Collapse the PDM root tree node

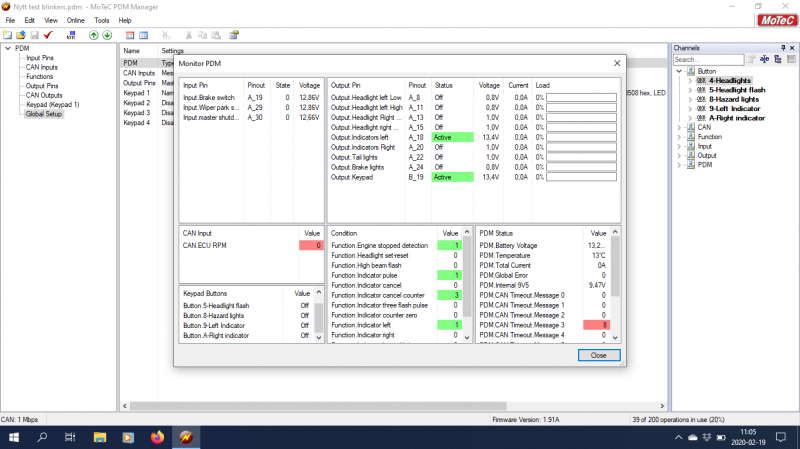pos(8,48)
